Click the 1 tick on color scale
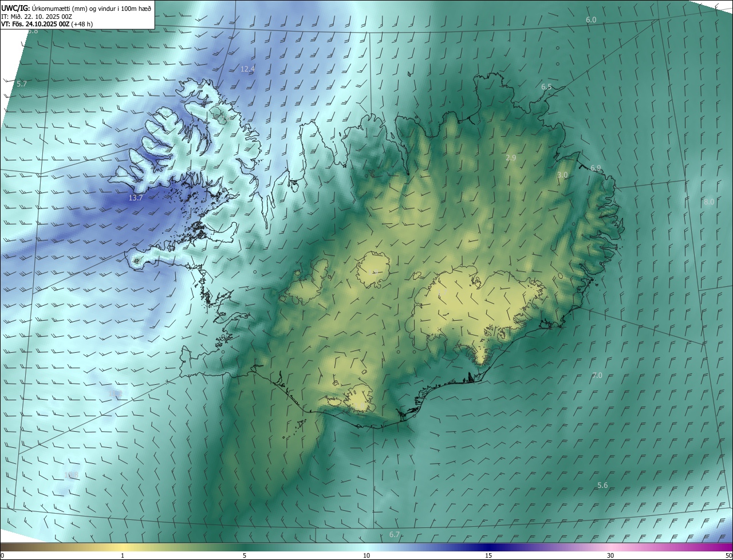The width and height of the screenshot is (733, 560). pos(123,555)
